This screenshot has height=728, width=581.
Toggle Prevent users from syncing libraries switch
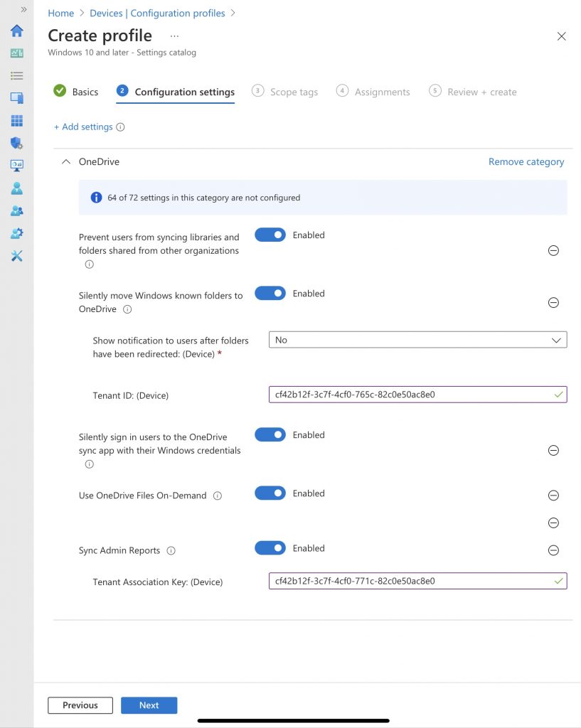pos(270,235)
